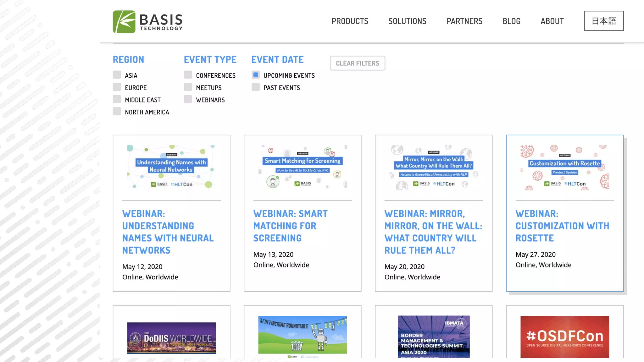Open the DoDIIS Worldwide event image
Screen dimensions: 644x362
[x=171, y=338]
